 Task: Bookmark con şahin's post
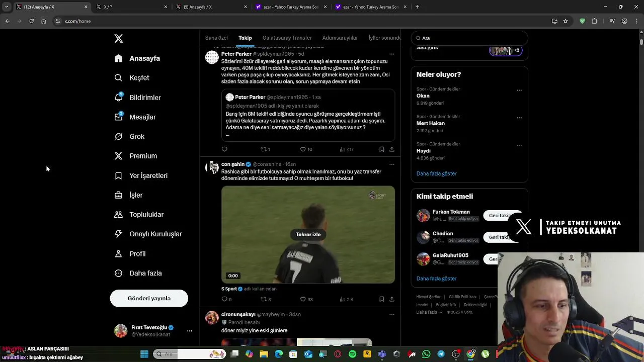pyautogui.click(x=381, y=299)
